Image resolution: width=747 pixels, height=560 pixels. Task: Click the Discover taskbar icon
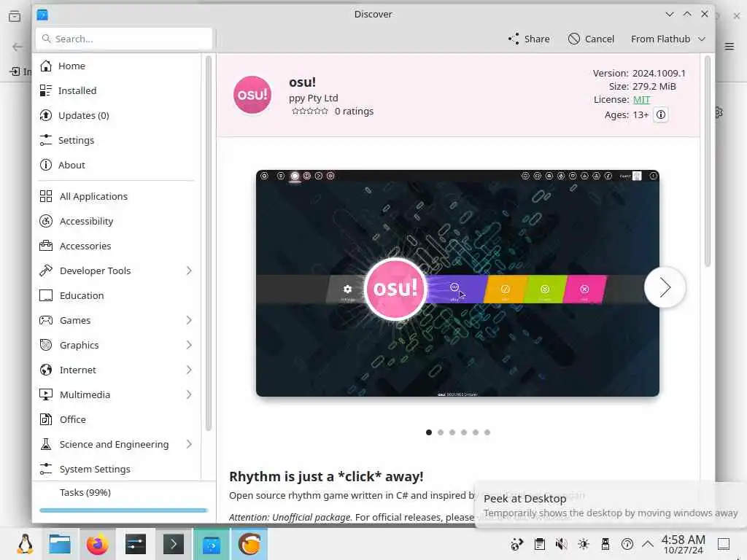click(211, 544)
